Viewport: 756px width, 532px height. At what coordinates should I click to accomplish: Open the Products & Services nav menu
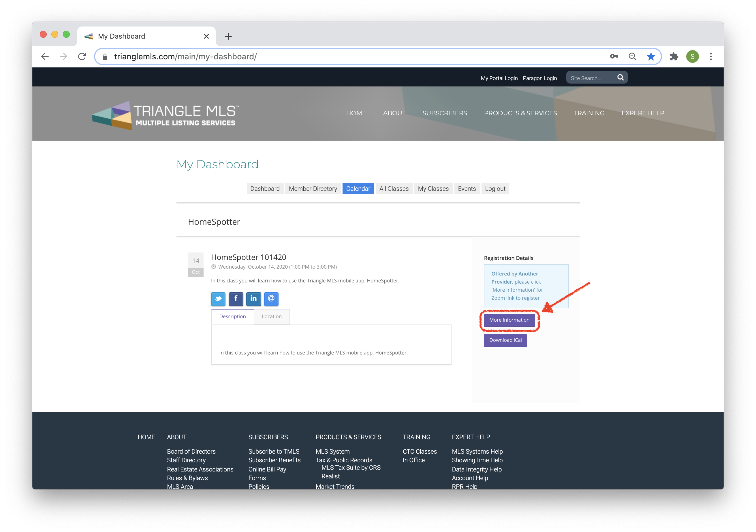coord(520,113)
